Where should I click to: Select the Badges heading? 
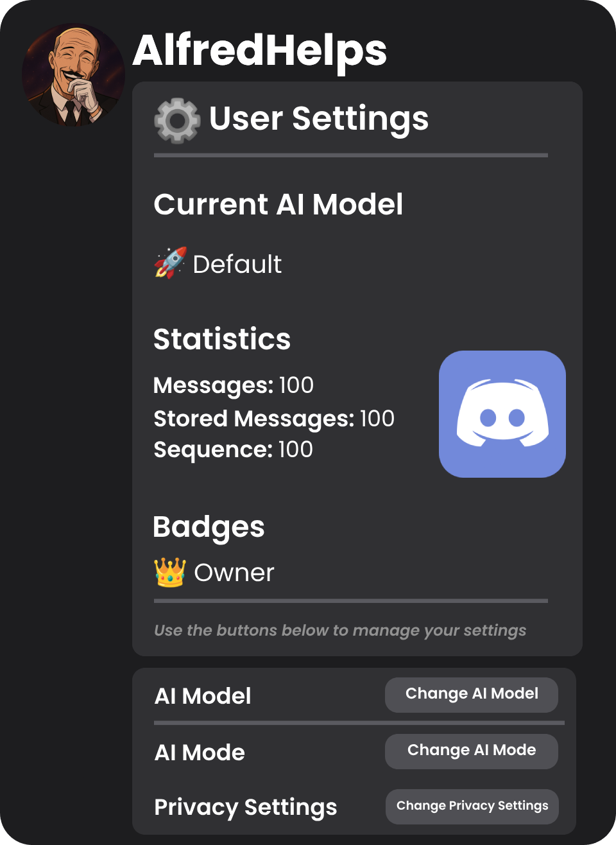click(x=209, y=527)
